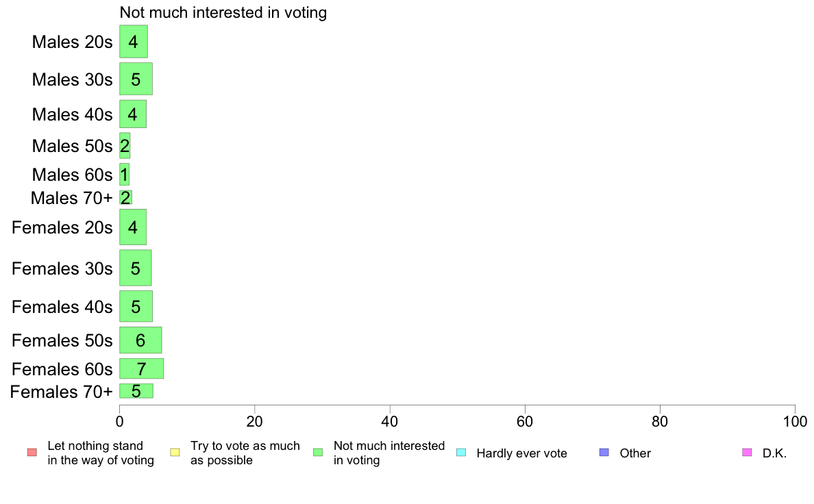Click the magenta 'D.K.' legend swatch

(747, 453)
